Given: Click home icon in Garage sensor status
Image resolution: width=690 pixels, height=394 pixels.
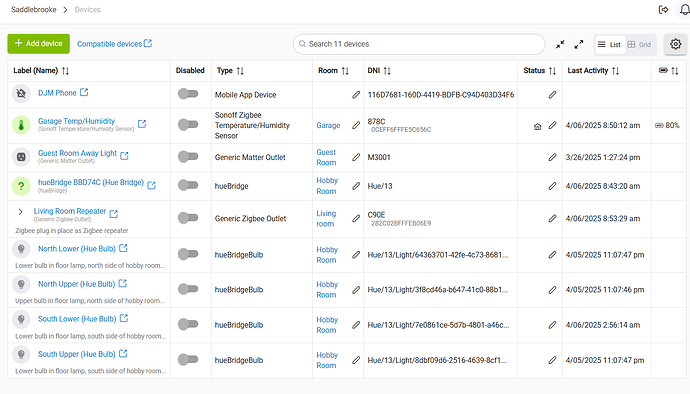Looking at the screenshot, I should click(x=537, y=126).
